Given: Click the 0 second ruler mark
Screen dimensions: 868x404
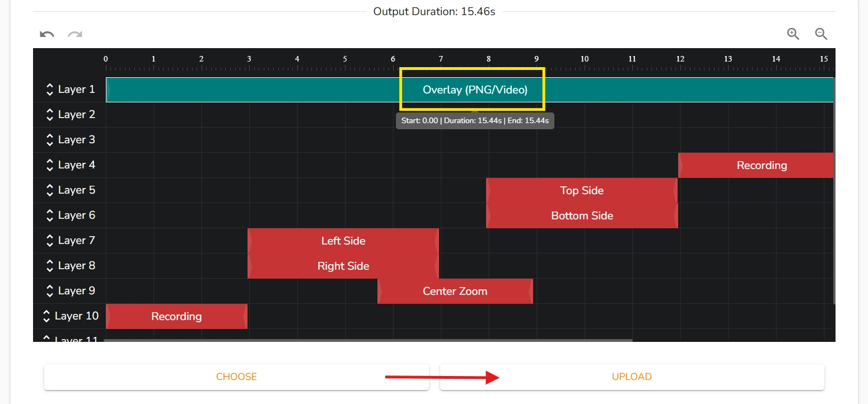Looking at the screenshot, I should click(x=106, y=59).
